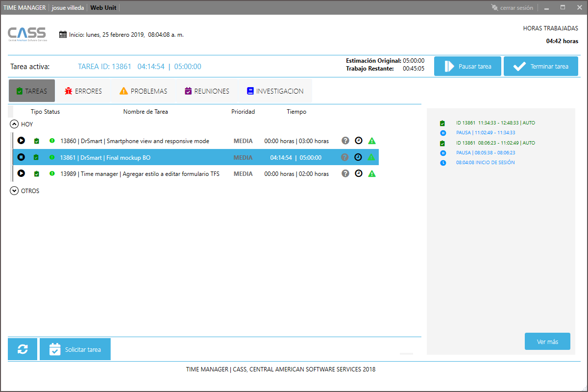The width and height of the screenshot is (588, 392).
Task: Click clock icon for task 13989
Action: point(359,173)
